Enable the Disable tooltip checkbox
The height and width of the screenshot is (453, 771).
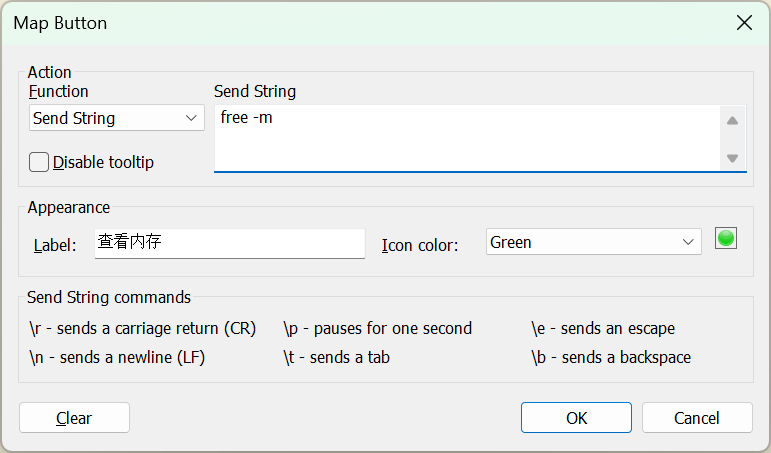[40, 162]
